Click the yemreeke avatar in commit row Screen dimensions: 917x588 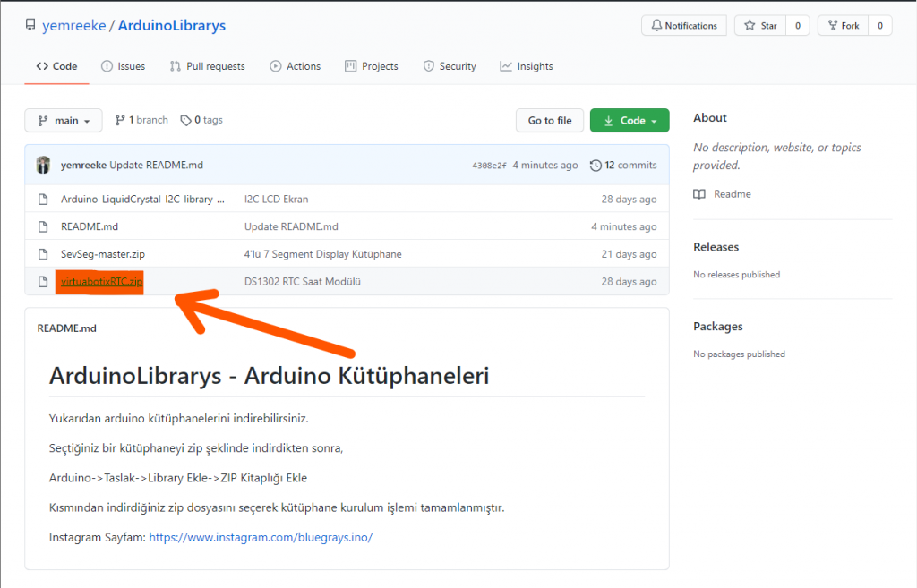coord(43,166)
